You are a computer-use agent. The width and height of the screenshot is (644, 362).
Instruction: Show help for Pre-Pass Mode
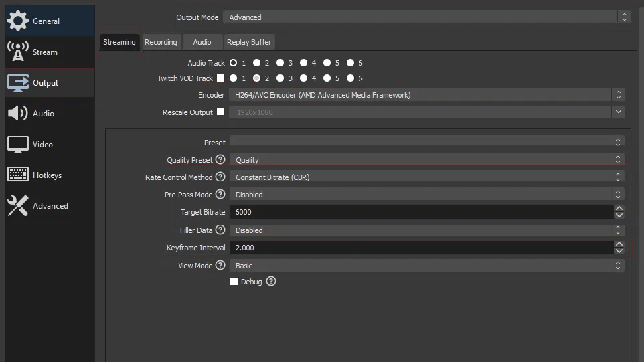220,194
